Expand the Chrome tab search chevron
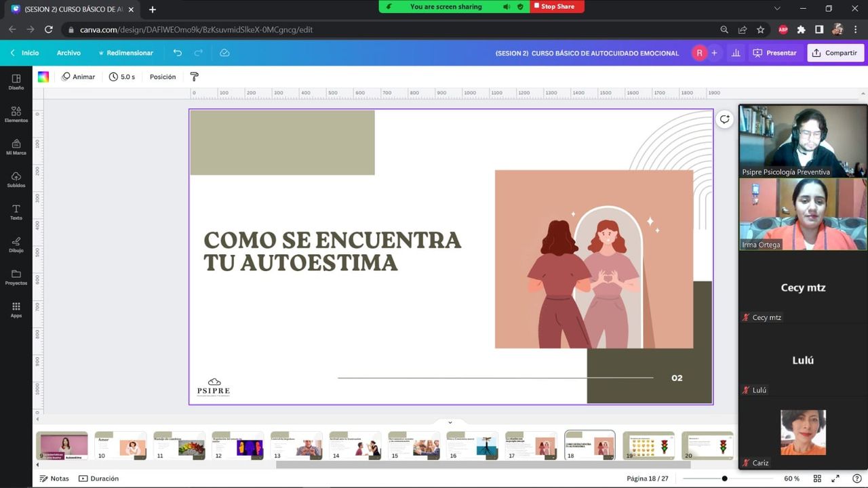Image resolution: width=868 pixels, height=488 pixels. (777, 9)
